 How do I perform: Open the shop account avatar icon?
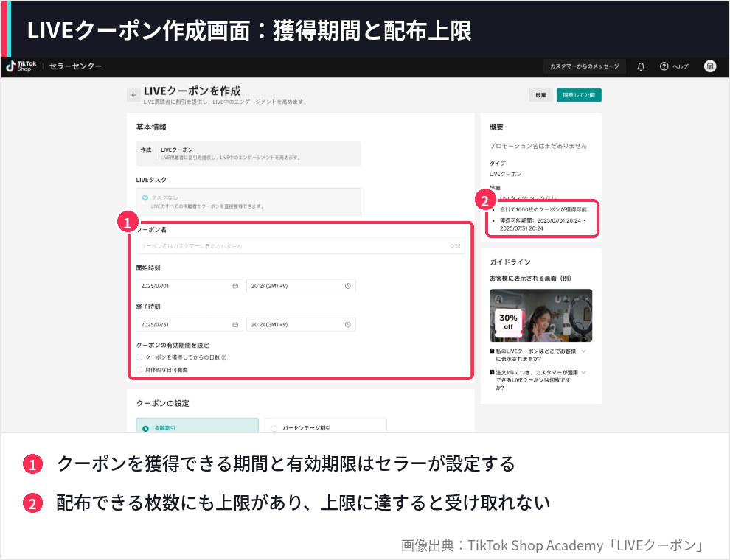(710, 66)
